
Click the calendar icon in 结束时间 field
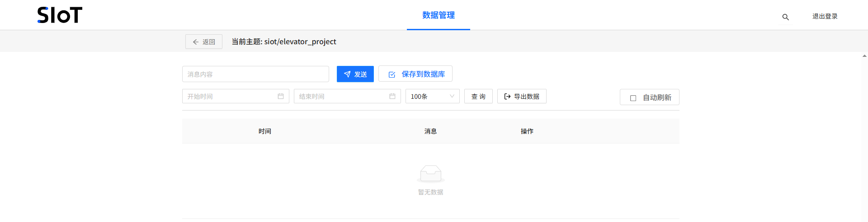pyautogui.click(x=392, y=96)
